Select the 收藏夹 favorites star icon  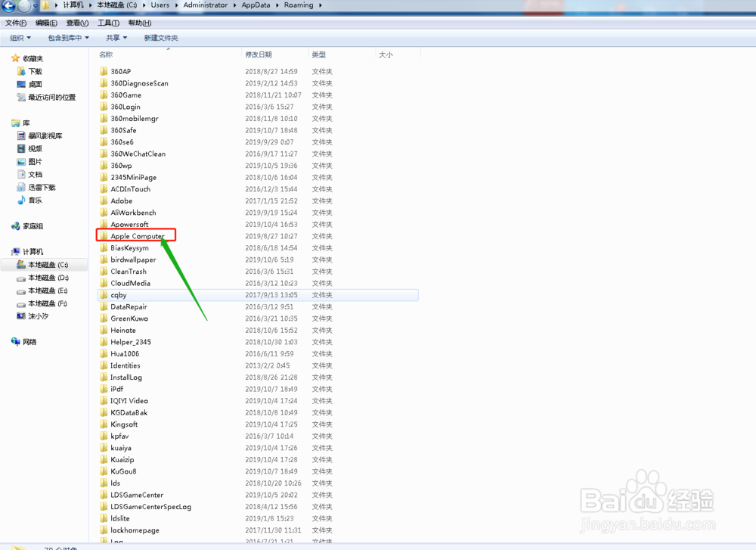(x=15, y=58)
